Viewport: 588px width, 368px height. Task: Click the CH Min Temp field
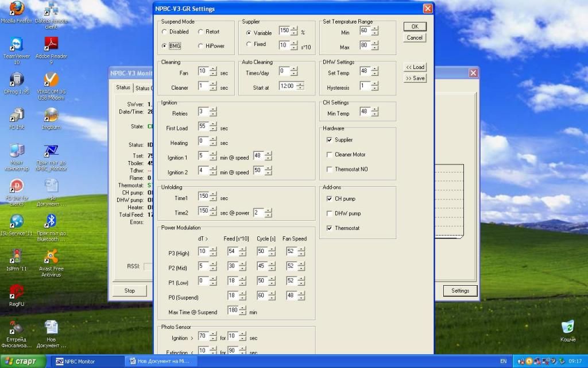pos(365,112)
